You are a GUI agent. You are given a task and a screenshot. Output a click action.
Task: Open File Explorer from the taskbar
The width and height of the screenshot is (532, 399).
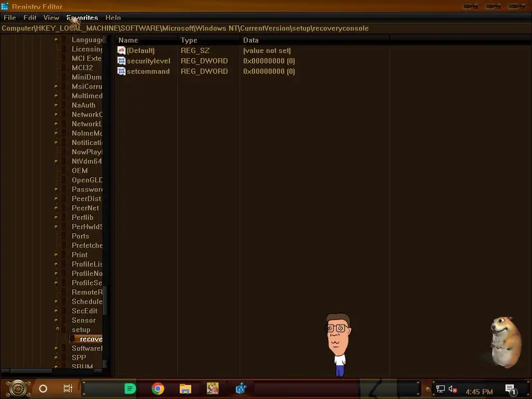(x=185, y=389)
